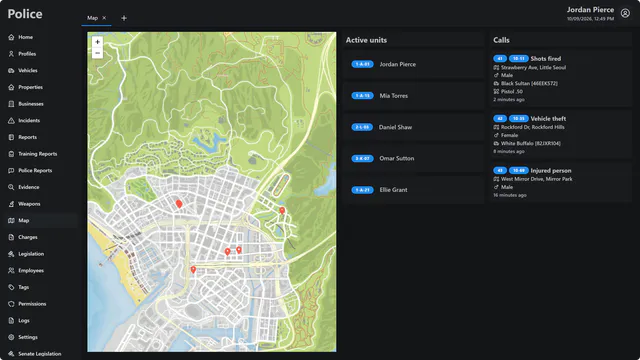Image resolution: width=640 pixels, height=360 pixels.
Task: Select unit 1-A-01 Jordan Pierce
Action: pos(413,64)
